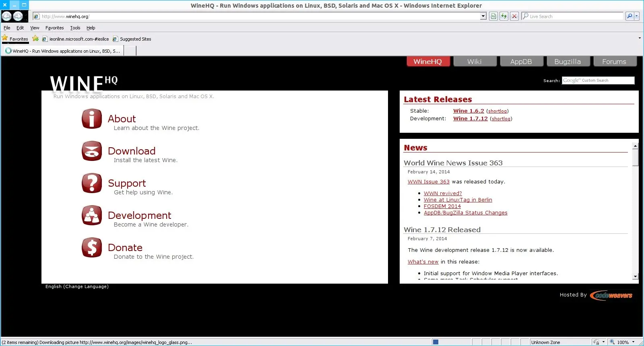Click the Favorites star button

pyautogui.click(x=15, y=39)
